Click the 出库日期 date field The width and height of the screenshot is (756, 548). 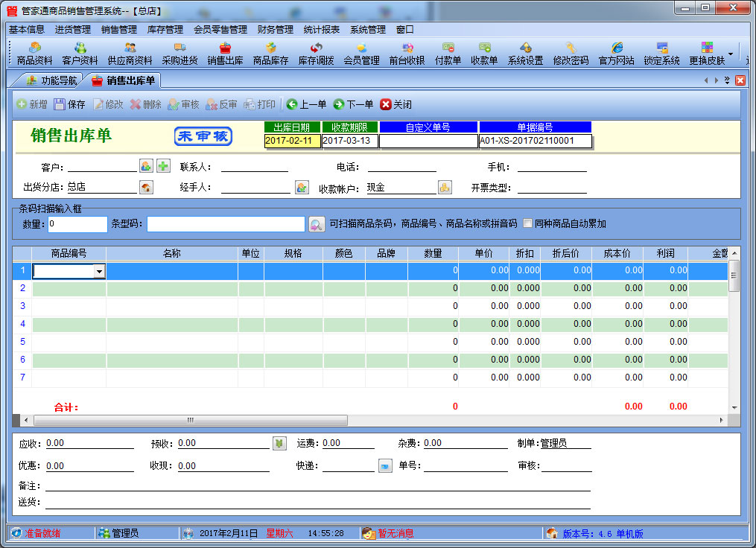[292, 141]
